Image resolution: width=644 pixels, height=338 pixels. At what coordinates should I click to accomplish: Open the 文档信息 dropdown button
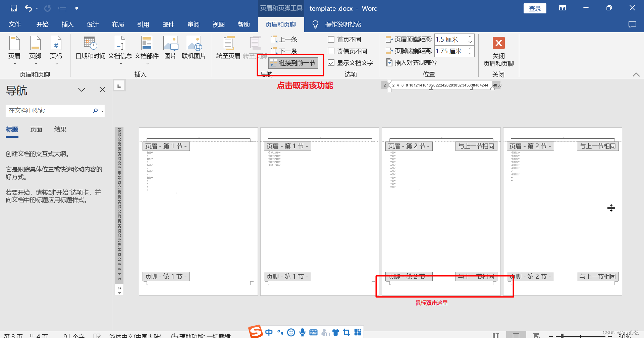coord(120,51)
